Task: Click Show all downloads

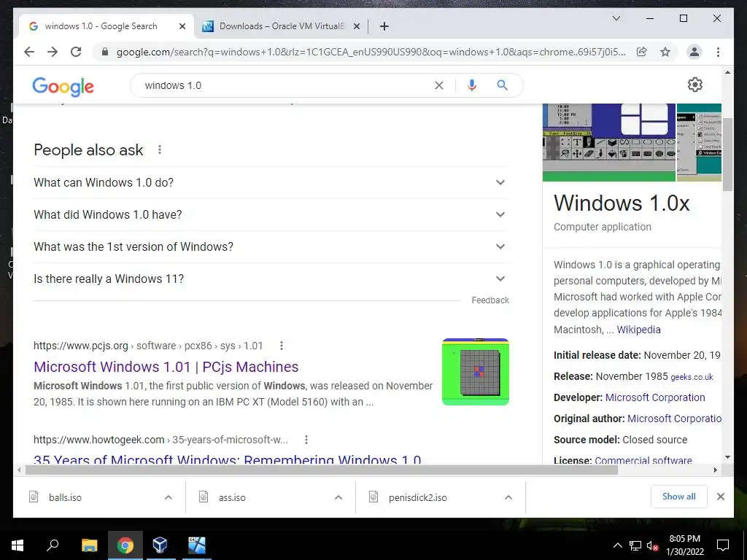Action: point(679,497)
